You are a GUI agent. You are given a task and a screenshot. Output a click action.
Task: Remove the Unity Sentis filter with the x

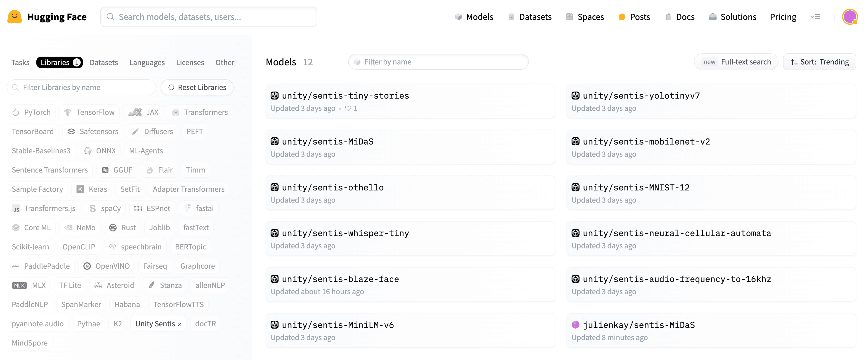coord(180,324)
